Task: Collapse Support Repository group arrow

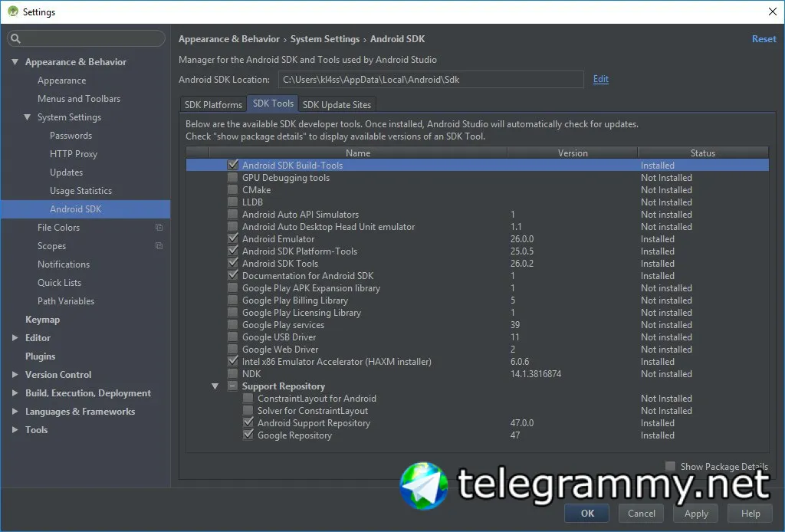Action: point(215,386)
